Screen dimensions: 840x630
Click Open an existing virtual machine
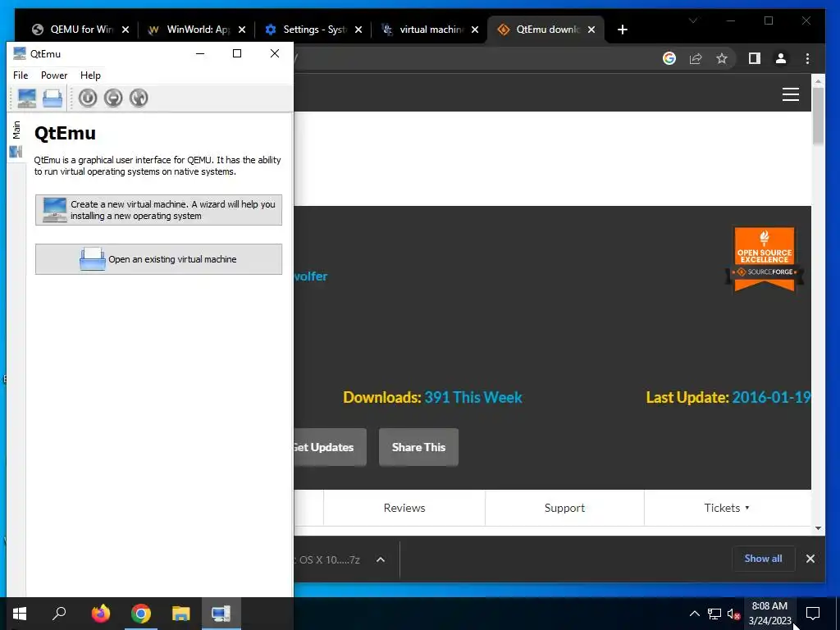pos(158,259)
